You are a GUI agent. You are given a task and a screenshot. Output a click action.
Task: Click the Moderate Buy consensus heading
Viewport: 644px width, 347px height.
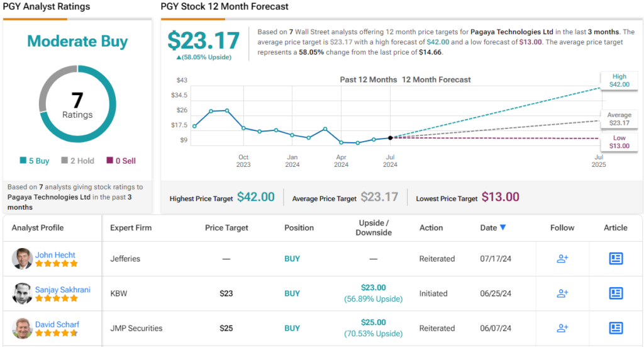point(77,41)
